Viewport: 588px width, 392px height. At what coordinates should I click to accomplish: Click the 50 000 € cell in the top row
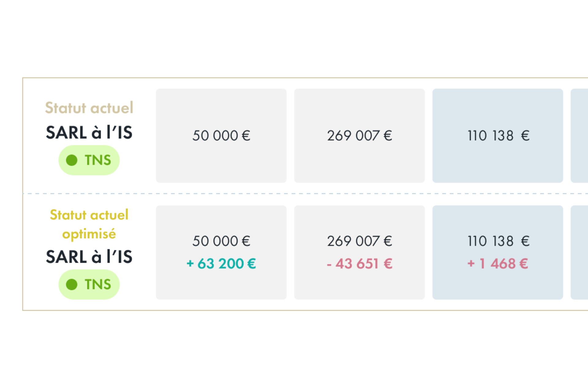tap(221, 136)
